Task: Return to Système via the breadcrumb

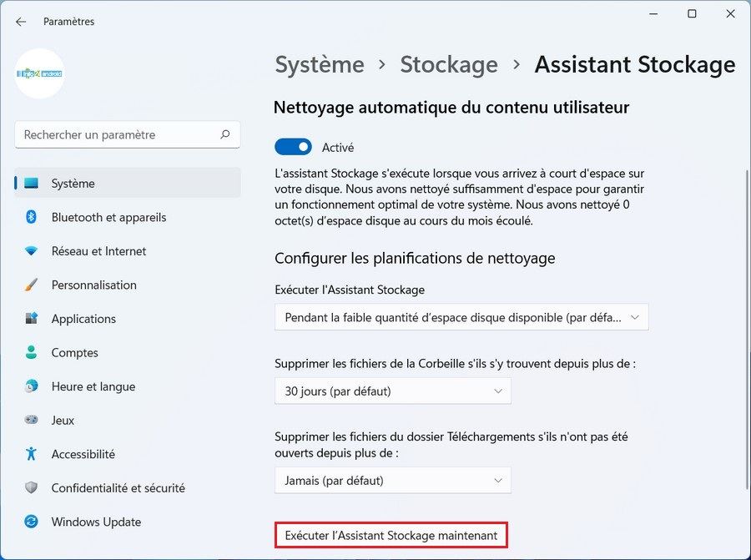Action: tap(319, 64)
